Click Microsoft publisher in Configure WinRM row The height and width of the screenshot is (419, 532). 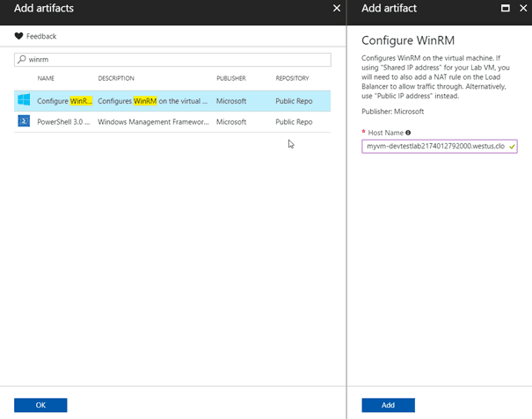[231, 101]
